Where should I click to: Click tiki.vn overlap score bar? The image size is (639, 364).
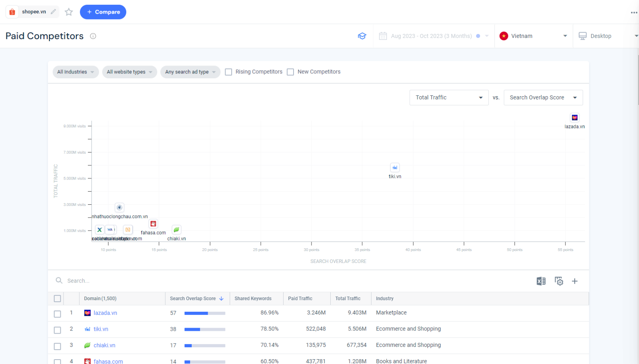pos(204,329)
